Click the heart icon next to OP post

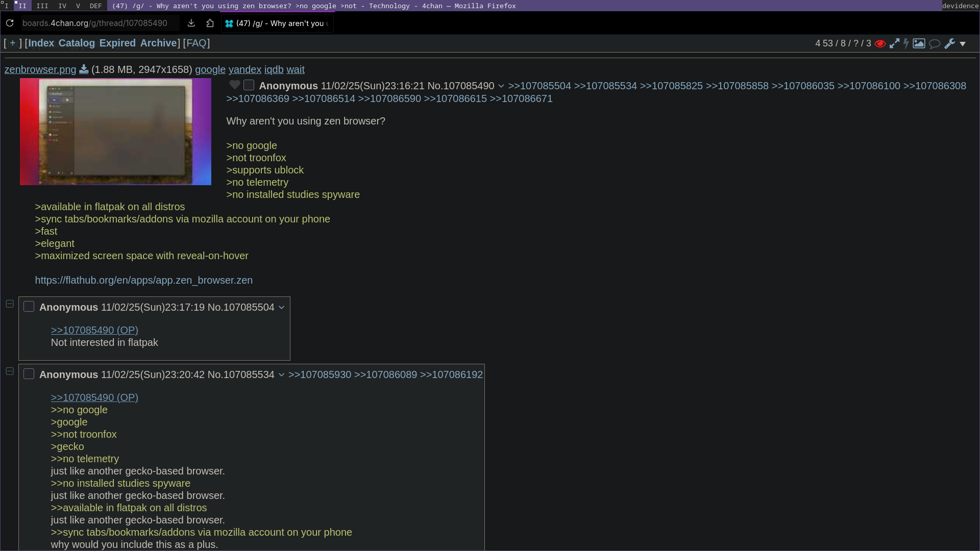(235, 85)
